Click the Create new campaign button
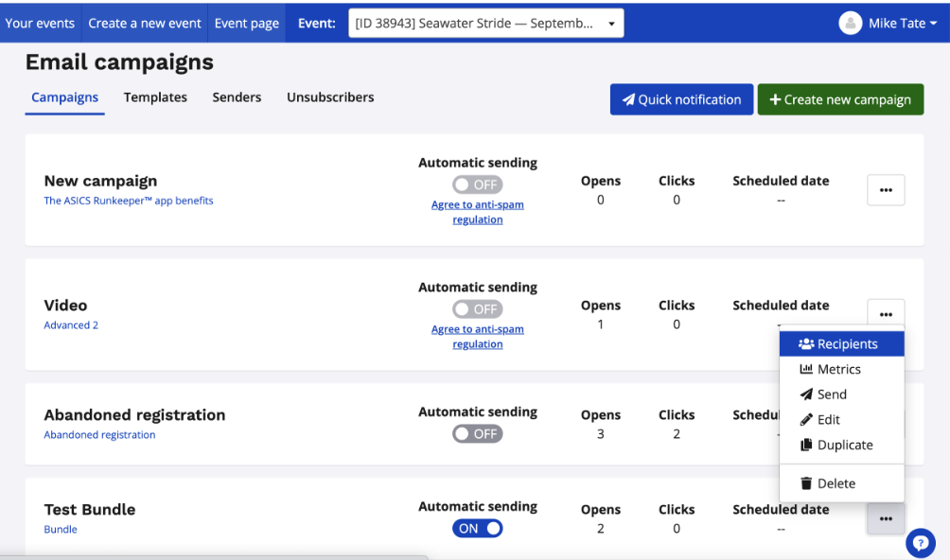Screen dimensions: 950x560 click(x=840, y=99)
